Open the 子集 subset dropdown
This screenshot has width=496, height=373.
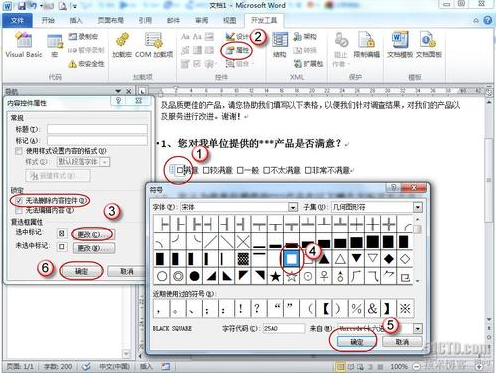pos(418,207)
